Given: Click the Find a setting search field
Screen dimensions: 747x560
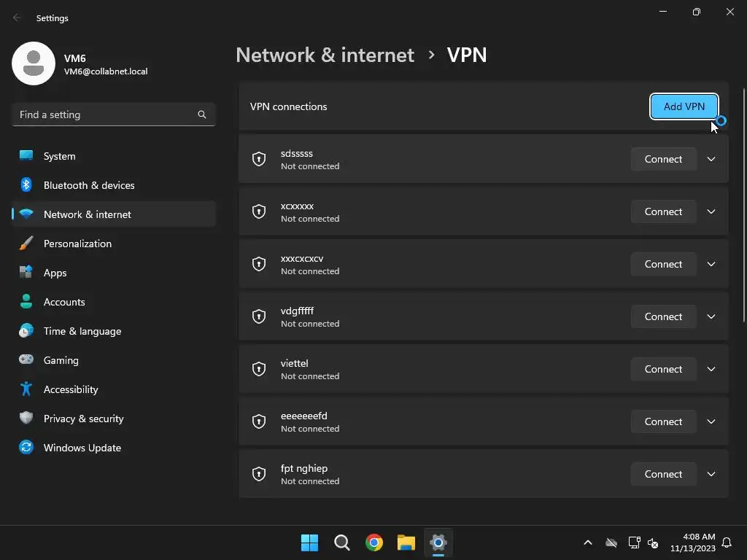Looking at the screenshot, I should [106, 114].
